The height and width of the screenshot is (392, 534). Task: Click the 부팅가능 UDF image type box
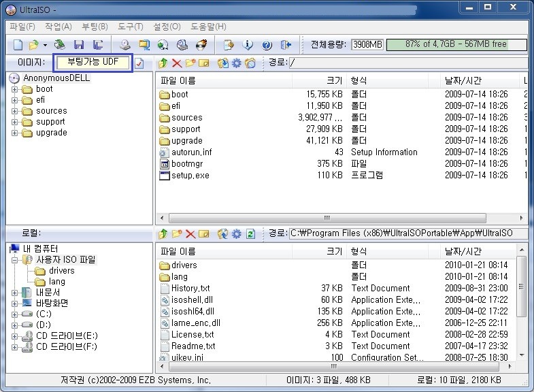[x=93, y=63]
